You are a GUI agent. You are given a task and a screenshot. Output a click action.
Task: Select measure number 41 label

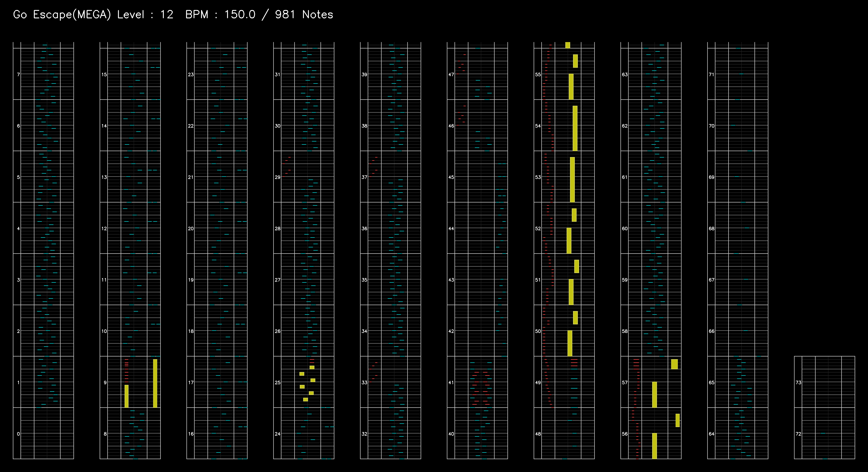coord(451,382)
